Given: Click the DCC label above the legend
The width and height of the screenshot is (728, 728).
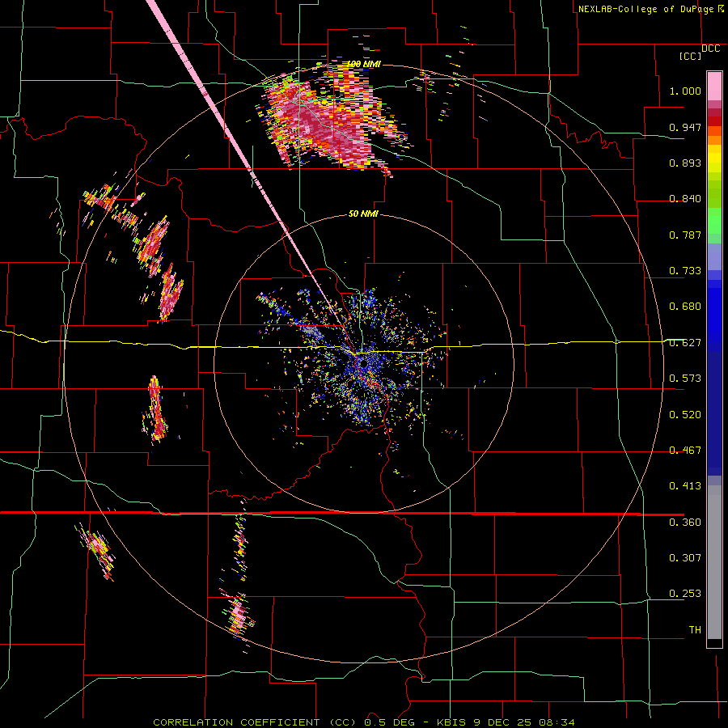Looking at the screenshot, I should [x=710, y=49].
